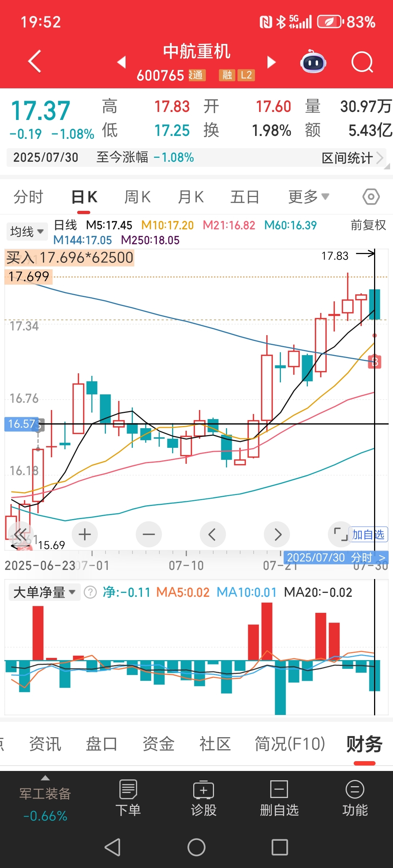The width and height of the screenshot is (393, 868).
Task: Move chart cursor left one candle
Action: [x=213, y=534]
